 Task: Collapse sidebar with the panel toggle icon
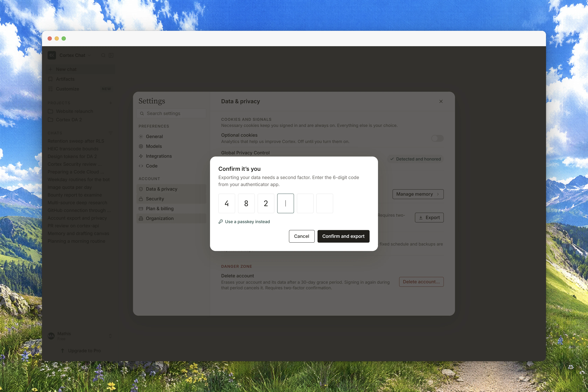(111, 55)
